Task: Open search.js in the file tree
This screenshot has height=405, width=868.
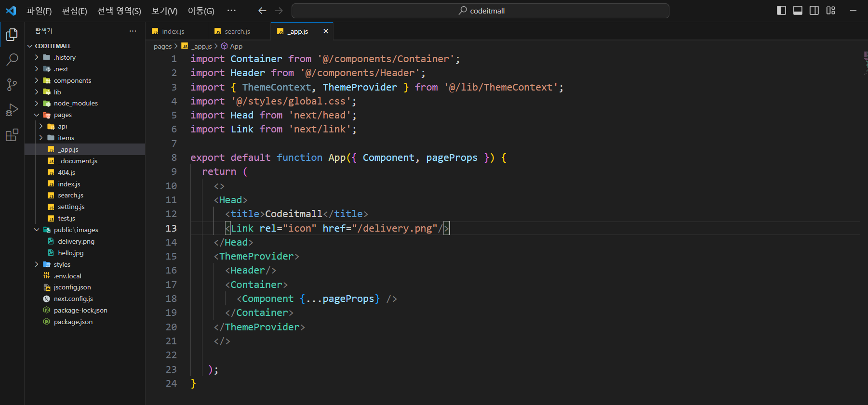Action: (x=85, y=195)
